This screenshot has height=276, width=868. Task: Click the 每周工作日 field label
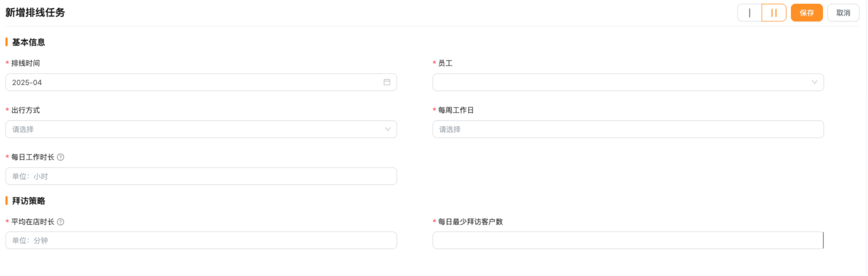(455, 110)
